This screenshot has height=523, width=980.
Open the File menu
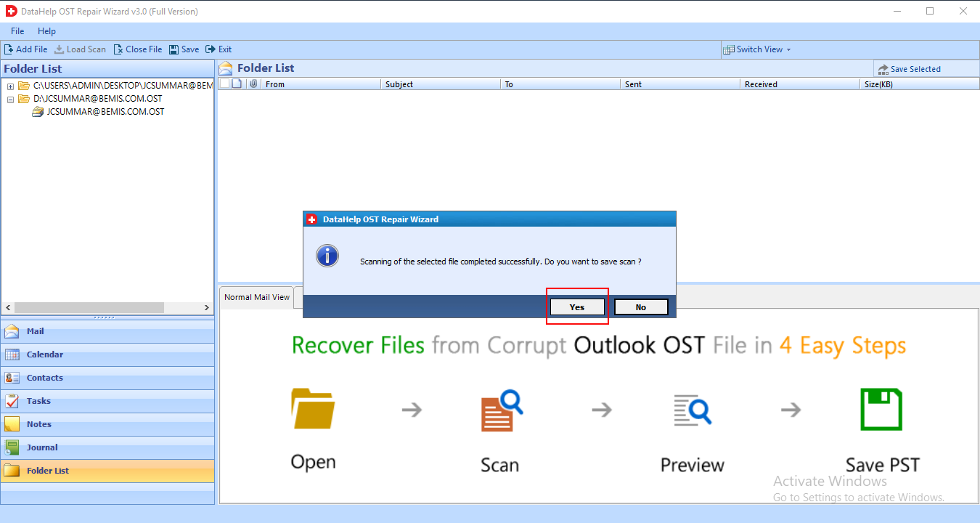17,31
